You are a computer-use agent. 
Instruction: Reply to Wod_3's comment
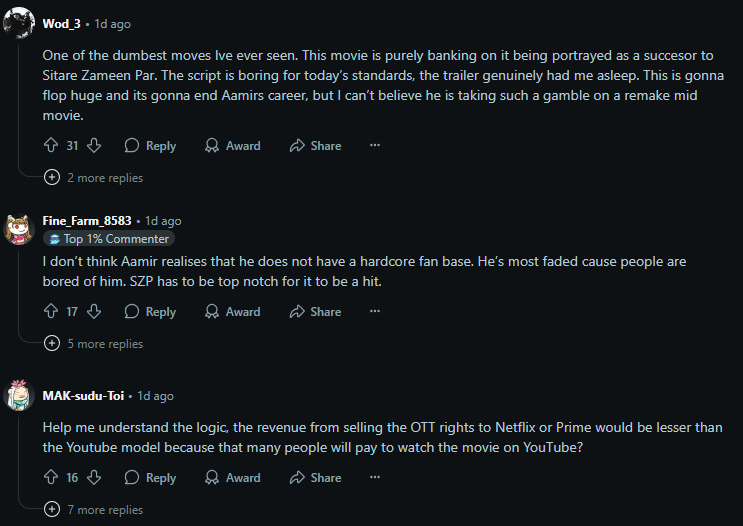click(x=150, y=146)
